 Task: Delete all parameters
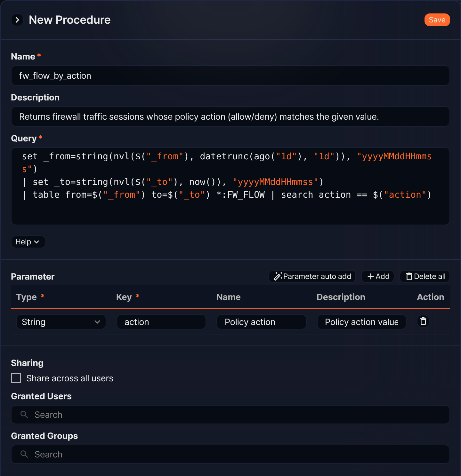pyautogui.click(x=425, y=276)
